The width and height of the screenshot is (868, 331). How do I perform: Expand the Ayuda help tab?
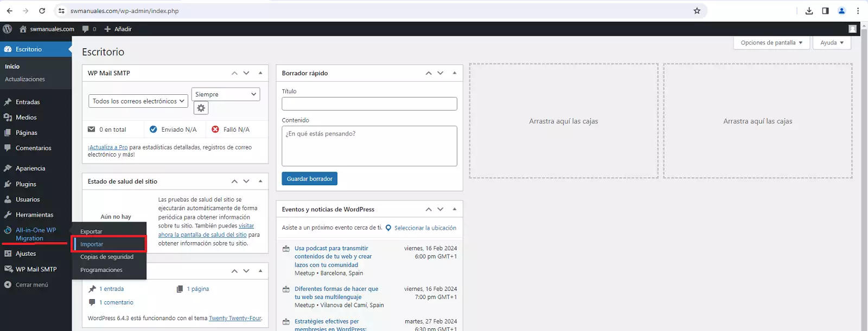832,43
